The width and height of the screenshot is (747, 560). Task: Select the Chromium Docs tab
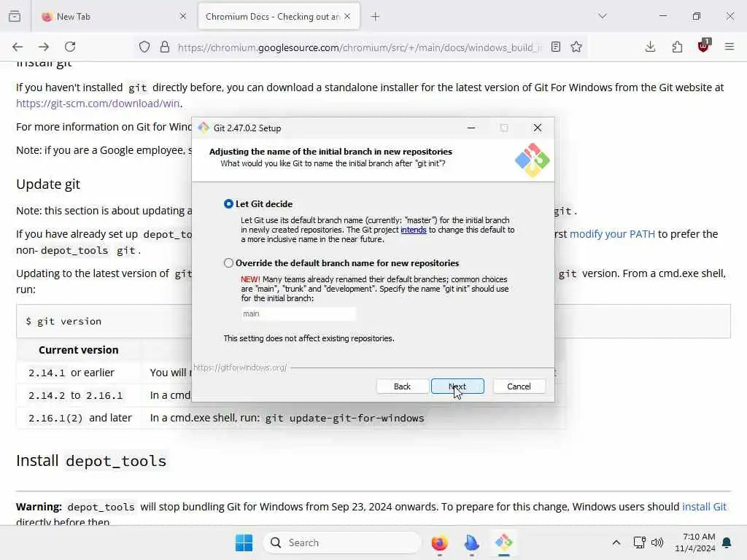[279, 16]
